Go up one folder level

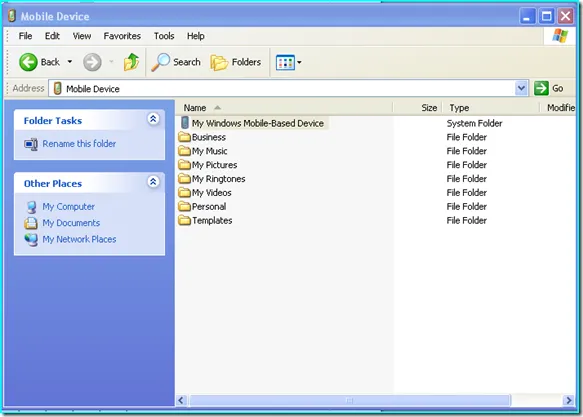point(131,62)
